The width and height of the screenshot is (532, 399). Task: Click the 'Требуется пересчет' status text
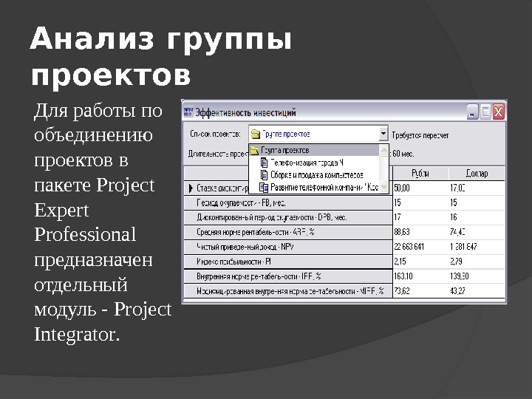pyautogui.click(x=420, y=135)
